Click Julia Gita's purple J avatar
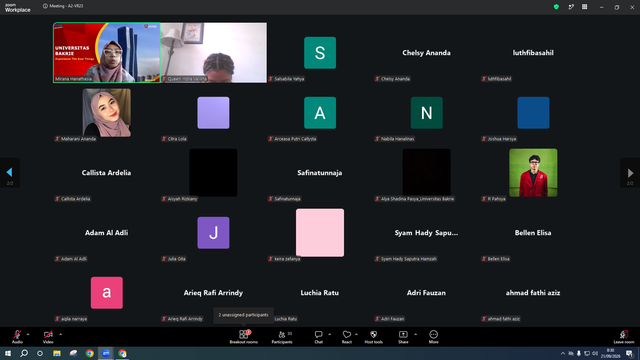Viewport: 640px width, 360px height. click(213, 233)
